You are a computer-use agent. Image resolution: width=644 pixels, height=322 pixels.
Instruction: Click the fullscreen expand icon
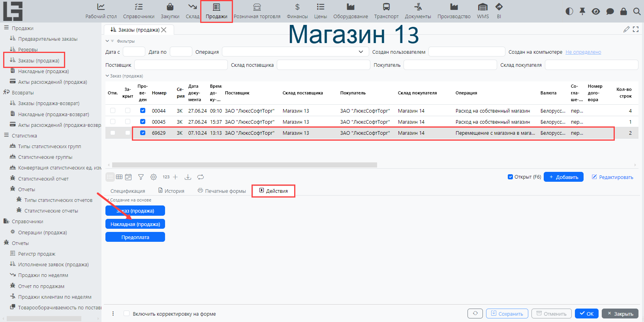click(x=636, y=29)
